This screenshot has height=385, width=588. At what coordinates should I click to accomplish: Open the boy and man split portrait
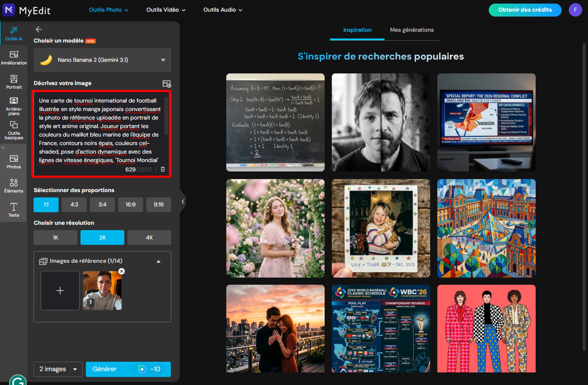click(x=381, y=122)
